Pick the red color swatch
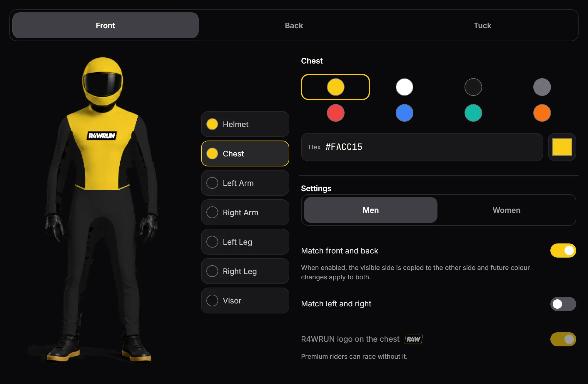This screenshot has width=588, height=384. coord(335,113)
